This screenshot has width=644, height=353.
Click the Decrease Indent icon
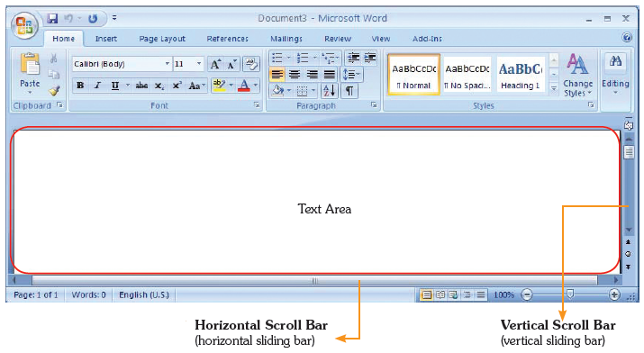tap(353, 58)
